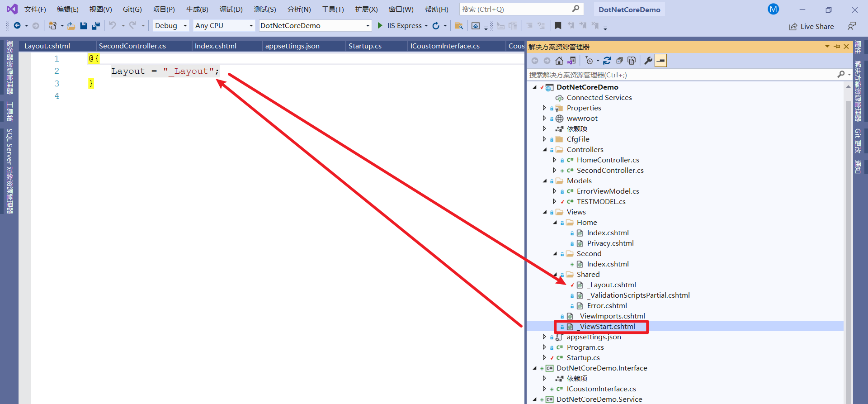Click the Refresh browser link icon

(436, 26)
